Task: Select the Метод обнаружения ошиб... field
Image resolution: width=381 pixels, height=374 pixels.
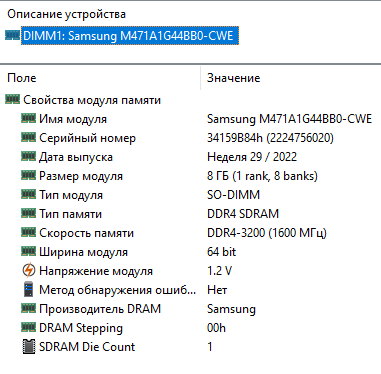Action: pos(117,290)
